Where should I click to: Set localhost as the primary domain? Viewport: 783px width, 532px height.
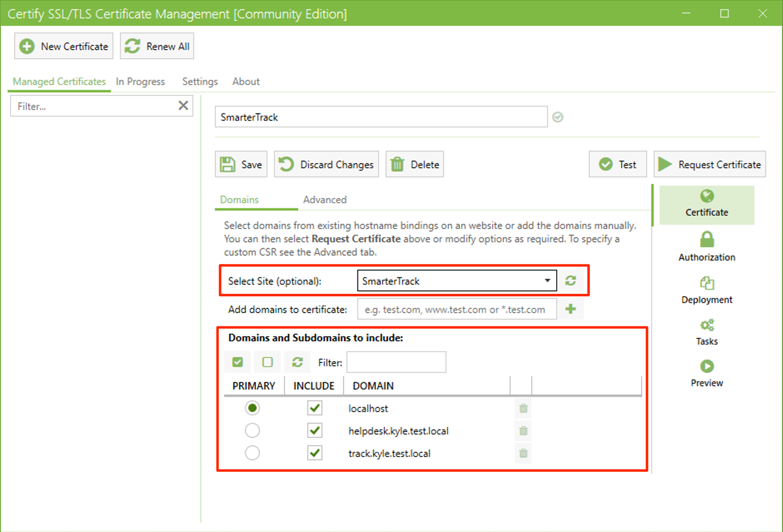click(x=252, y=408)
